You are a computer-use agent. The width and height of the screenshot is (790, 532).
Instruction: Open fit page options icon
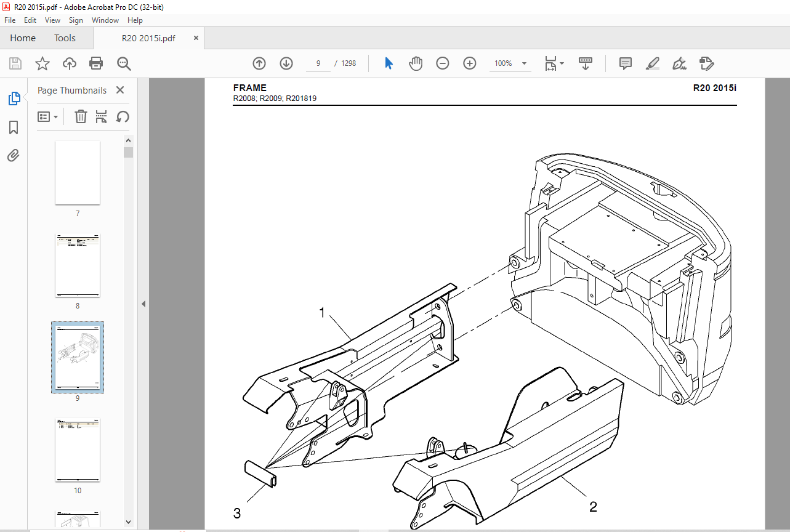(554, 63)
